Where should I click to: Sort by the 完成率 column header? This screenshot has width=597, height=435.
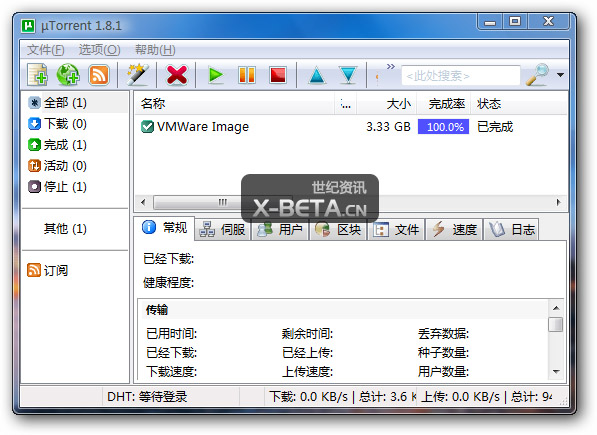point(444,104)
